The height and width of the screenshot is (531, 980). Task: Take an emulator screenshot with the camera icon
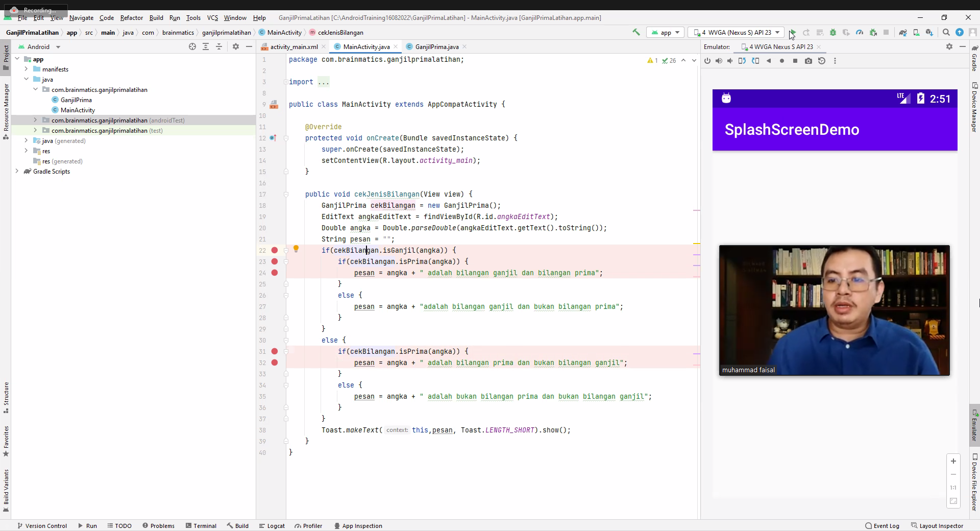pos(808,61)
